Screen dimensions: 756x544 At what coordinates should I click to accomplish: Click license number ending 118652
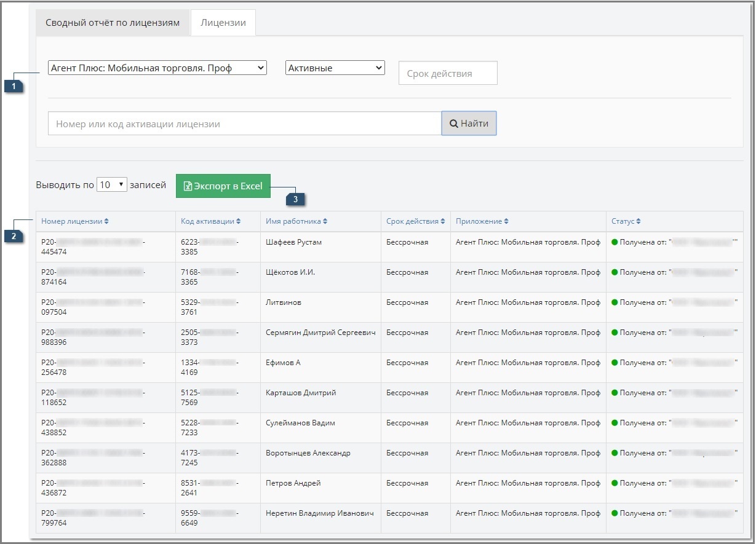[x=94, y=398]
